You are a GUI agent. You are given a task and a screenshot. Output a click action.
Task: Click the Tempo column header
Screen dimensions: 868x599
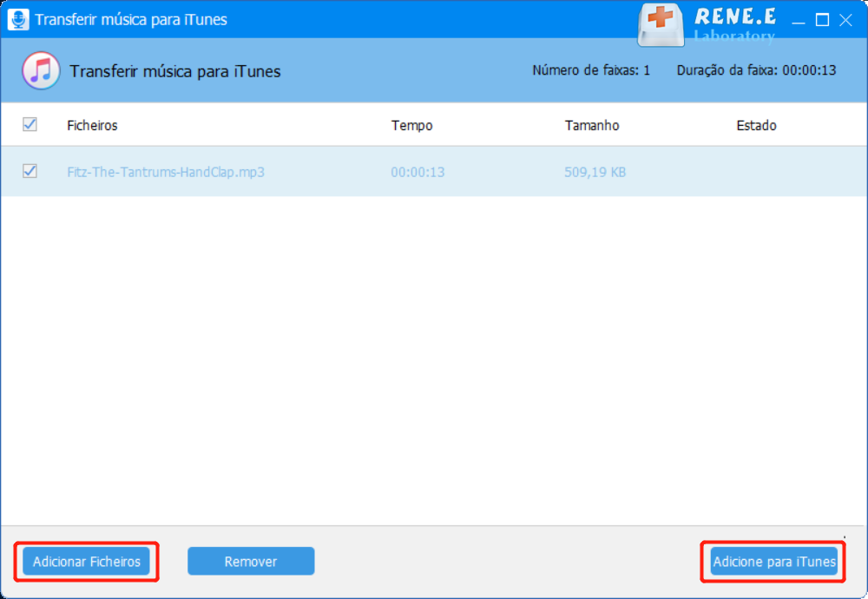[411, 126]
